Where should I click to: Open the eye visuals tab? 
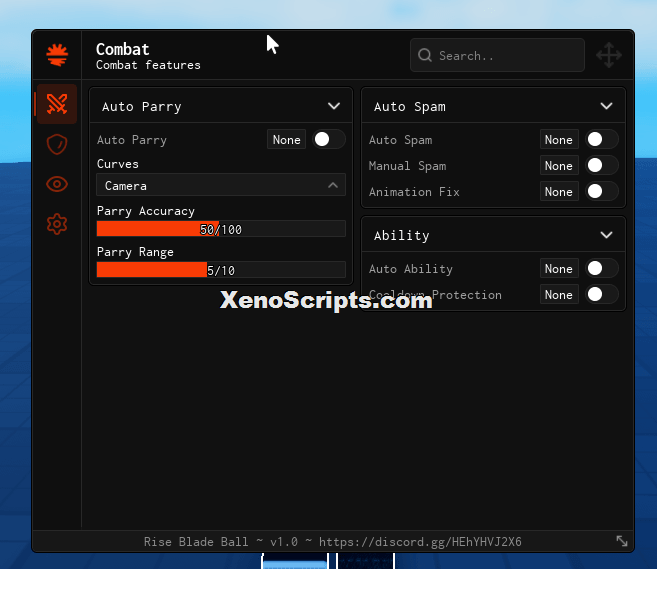(57, 184)
